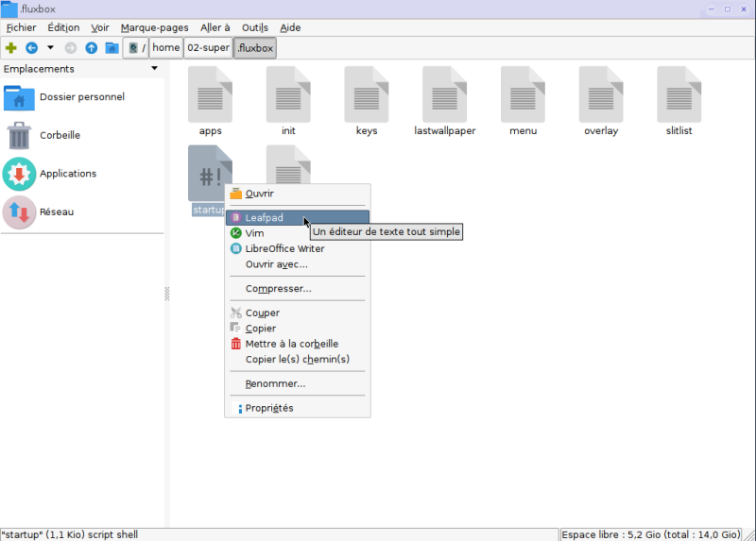The width and height of the screenshot is (756, 541).
Task: Click the green plus new tab icon
Action: 11,48
